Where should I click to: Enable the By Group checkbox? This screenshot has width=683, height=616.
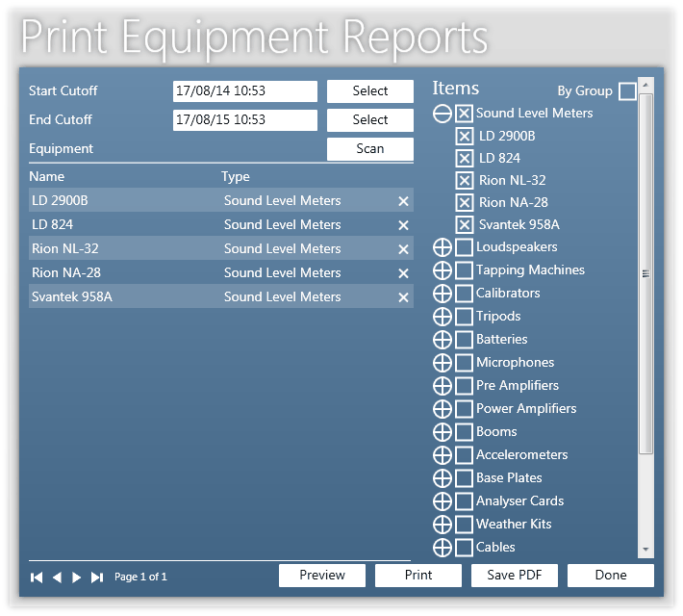point(627,91)
